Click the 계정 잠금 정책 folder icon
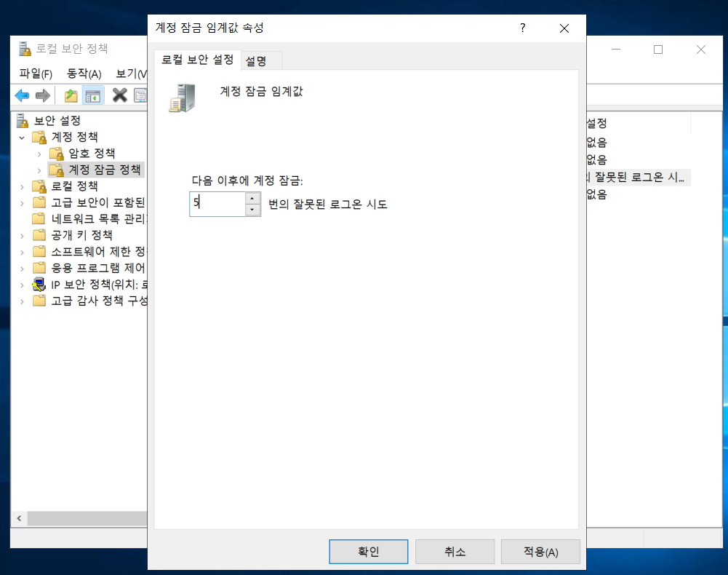The image size is (728, 575). pyautogui.click(x=57, y=170)
